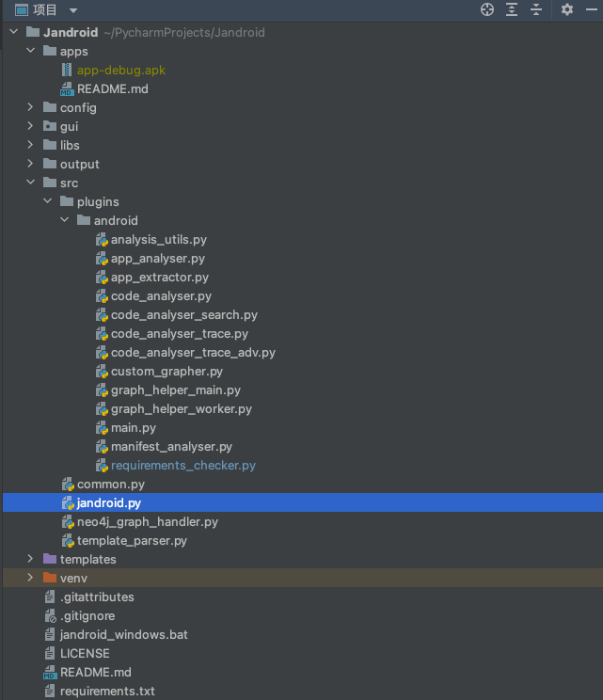
Task: Click the app-debug.apk archive icon
Action: (67, 70)
